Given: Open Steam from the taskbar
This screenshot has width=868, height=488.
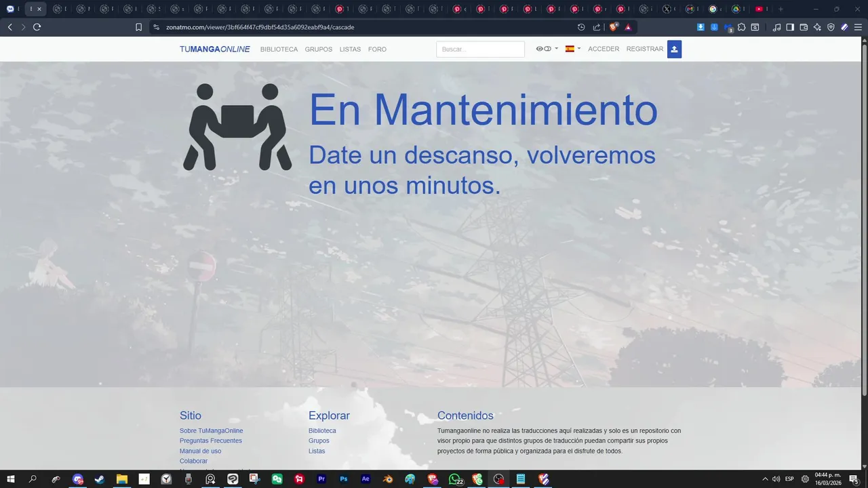Looking at the screenshot, I should click(100, 479).
